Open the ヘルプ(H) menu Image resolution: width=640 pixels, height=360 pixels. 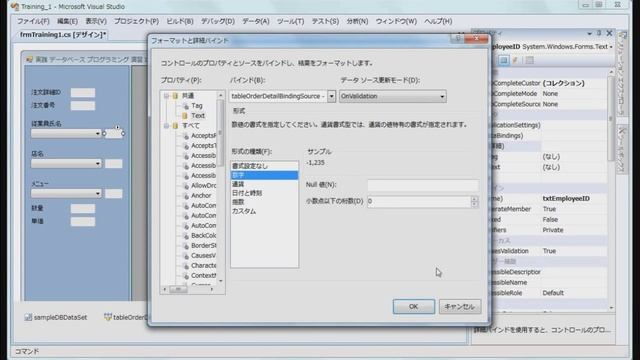pos(438,21)
